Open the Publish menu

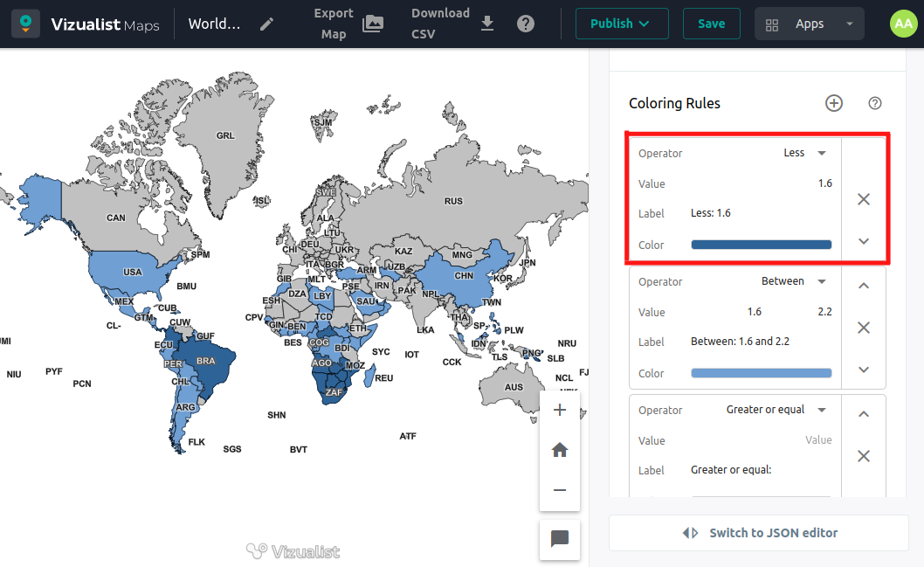621,24
